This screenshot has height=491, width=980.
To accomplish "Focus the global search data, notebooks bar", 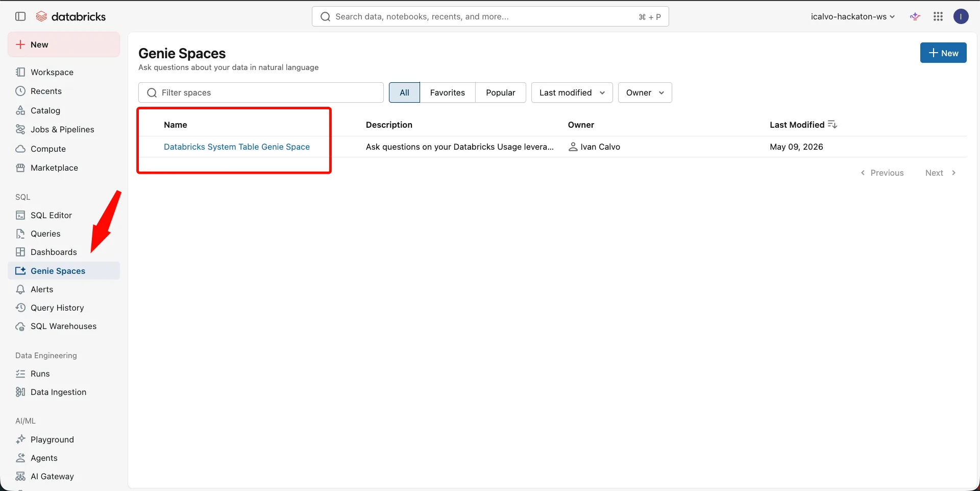I will [x=490, y=16].
